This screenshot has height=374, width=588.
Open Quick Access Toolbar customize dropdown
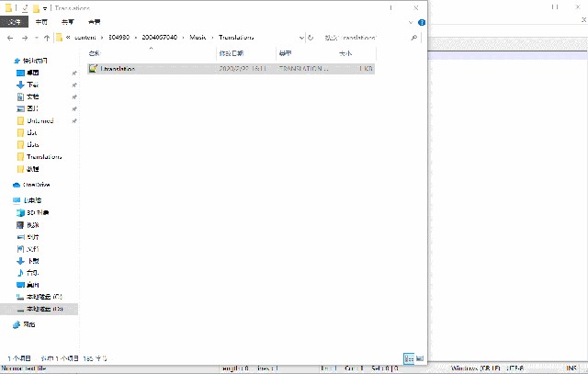(44, 7)
